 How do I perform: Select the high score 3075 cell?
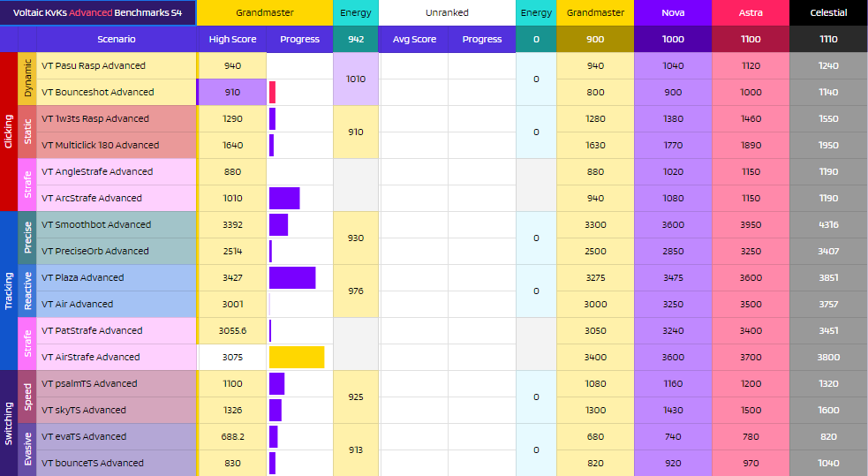coord(232,358)
